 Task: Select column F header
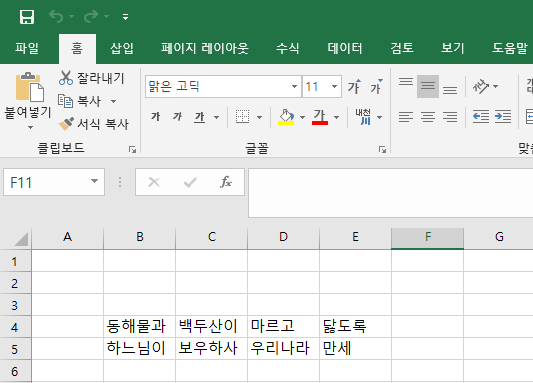[428, 238]
